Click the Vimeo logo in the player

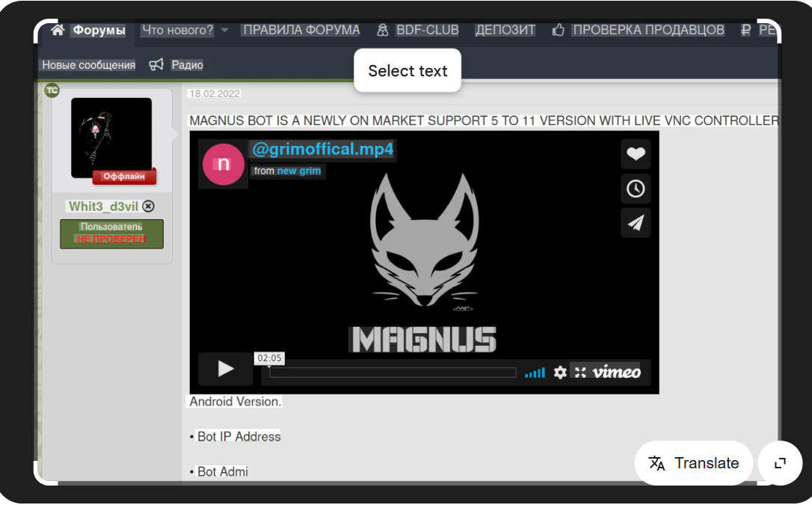[x=618, y=371]
